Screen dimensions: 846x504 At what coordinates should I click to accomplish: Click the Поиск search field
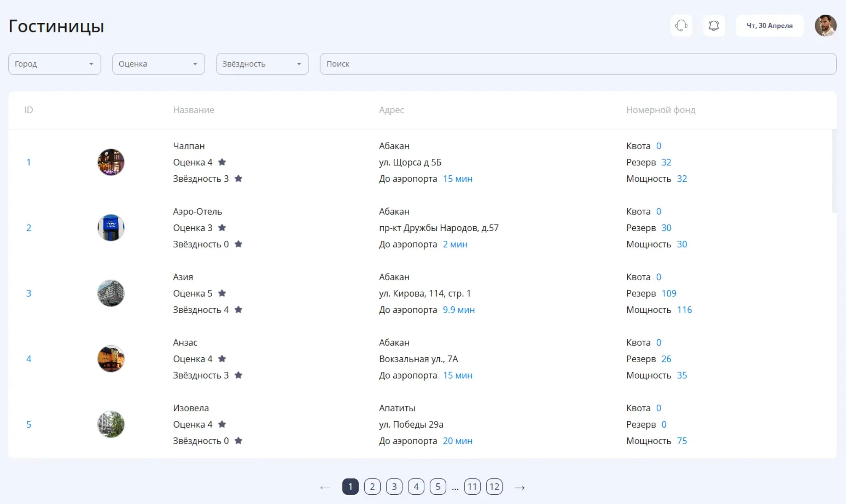[578, 64]
